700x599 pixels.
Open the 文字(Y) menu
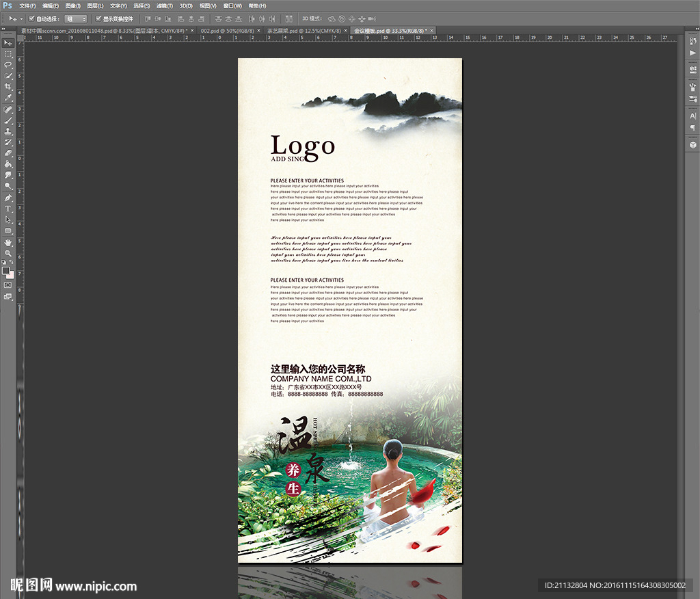click(x=118, y=5)
